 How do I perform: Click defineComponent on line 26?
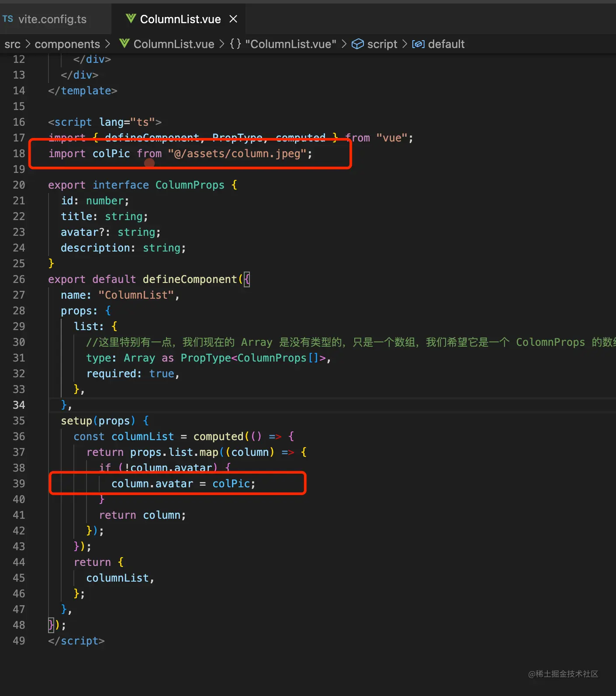coord(190,279)
